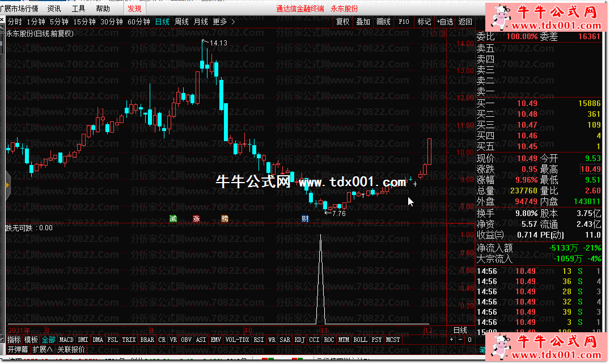Select the 30分钟 period
The width and height of the screenshot is (610, 364).
pos(112,22)
